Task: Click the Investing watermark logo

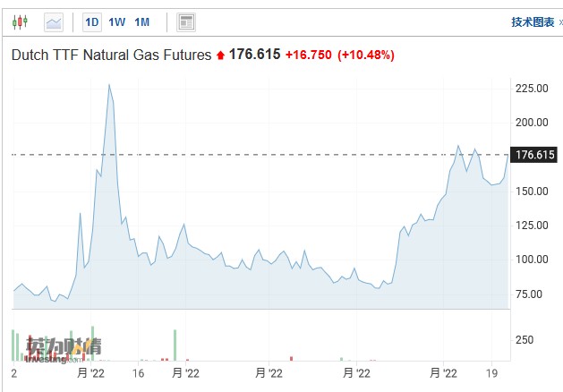Action: (x=63, y=349)
